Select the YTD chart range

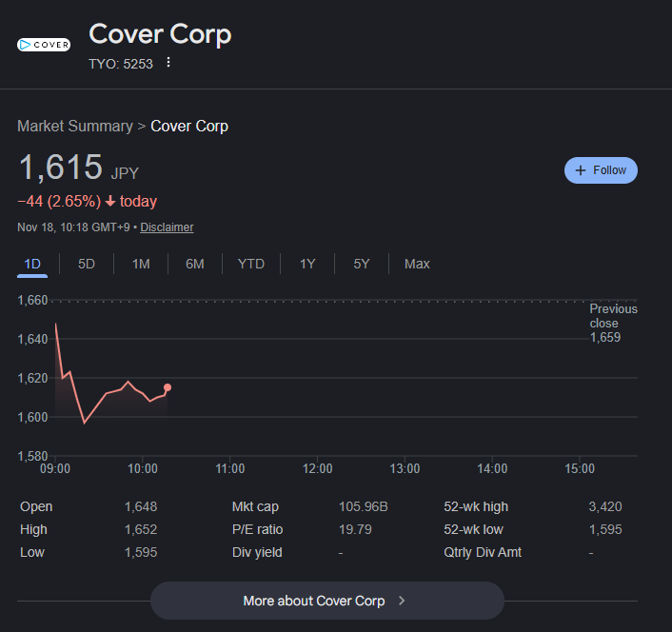click(251, 264)
